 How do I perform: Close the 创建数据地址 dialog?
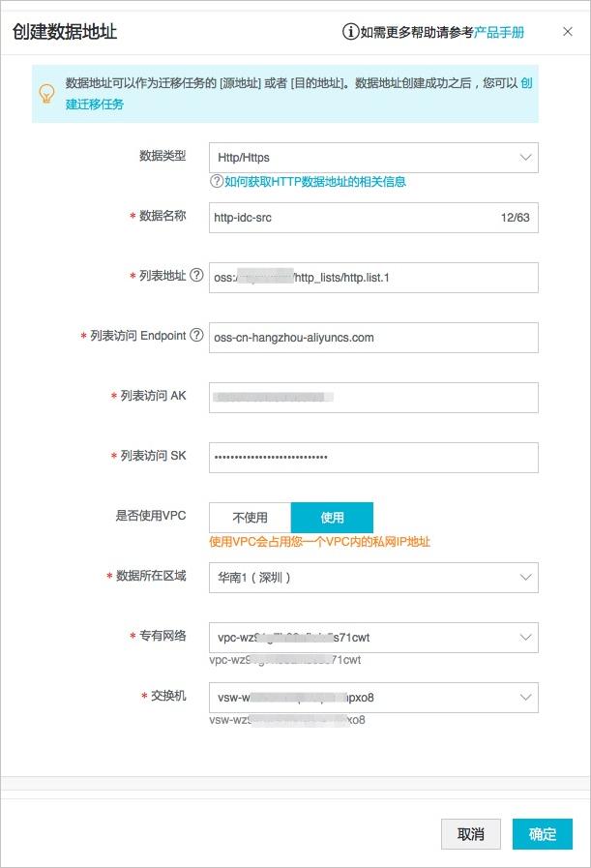tap(569, 31)
